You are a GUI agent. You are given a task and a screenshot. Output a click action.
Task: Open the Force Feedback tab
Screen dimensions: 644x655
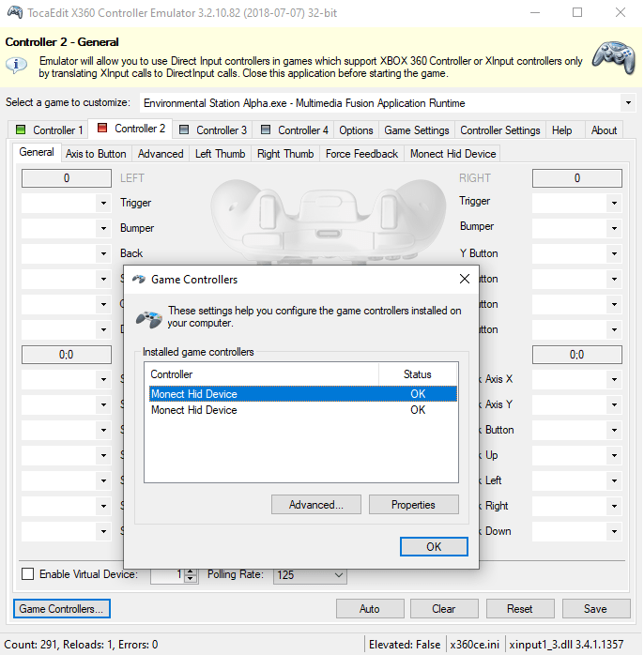tap(361, 154)
